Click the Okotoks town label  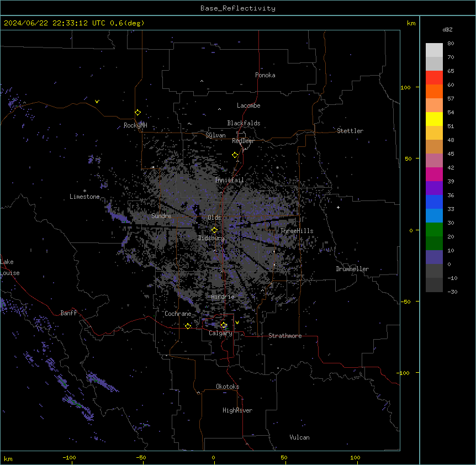(228, 387)
